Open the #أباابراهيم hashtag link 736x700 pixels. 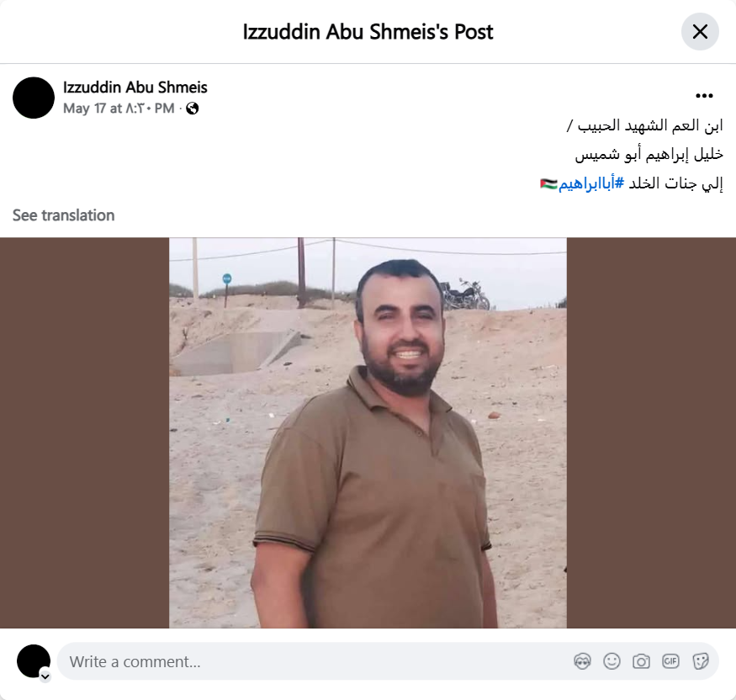(x=591, y=183)
